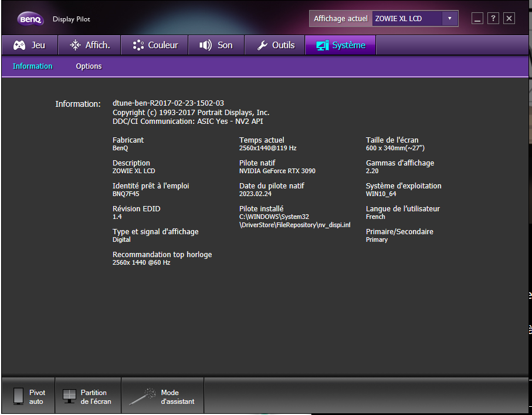This screenshot has height=415, width=532.
Task: Launch Mode d'assistant button label
Action: click(x=178, y=397)
